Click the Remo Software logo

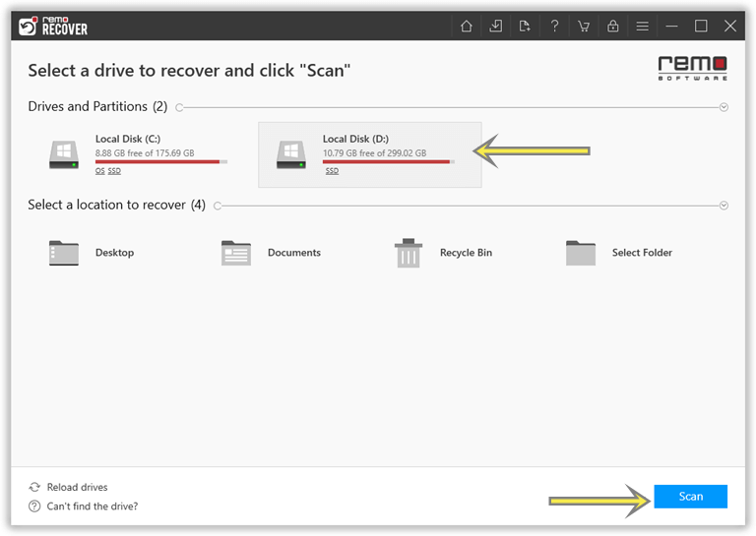click(x=692, y=69)
